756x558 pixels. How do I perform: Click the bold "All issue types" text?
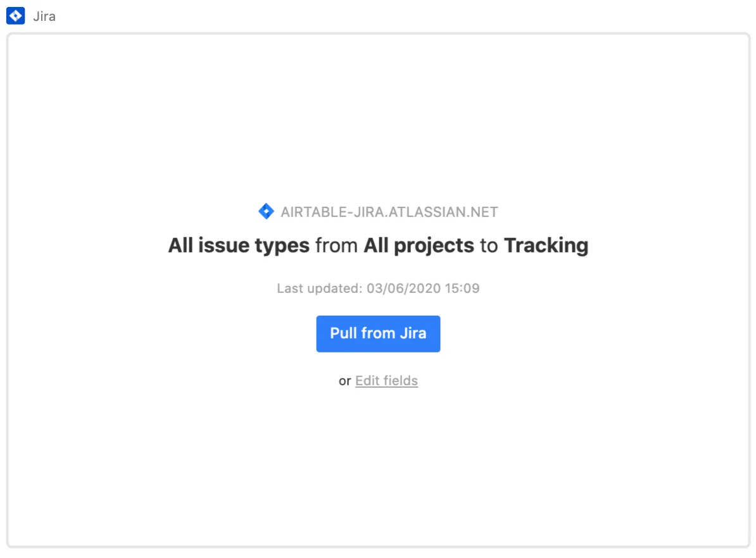click(239, 245)
